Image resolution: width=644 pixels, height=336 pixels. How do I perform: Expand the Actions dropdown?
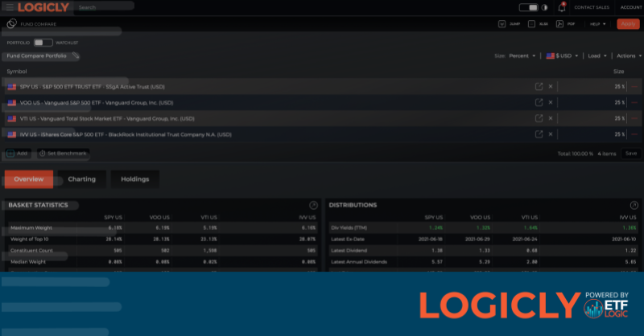[626, 56]
